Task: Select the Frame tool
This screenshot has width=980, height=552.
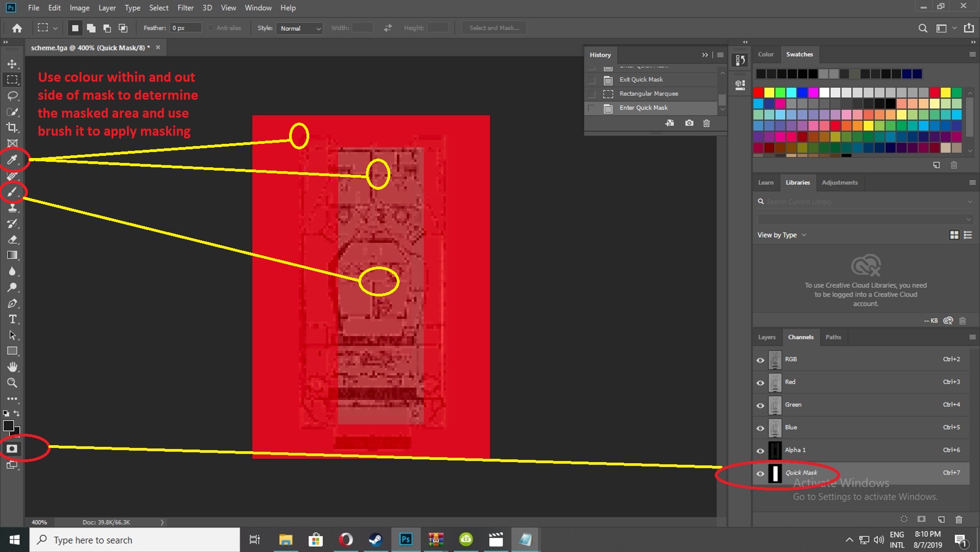Action: click(x=12, y=143)
